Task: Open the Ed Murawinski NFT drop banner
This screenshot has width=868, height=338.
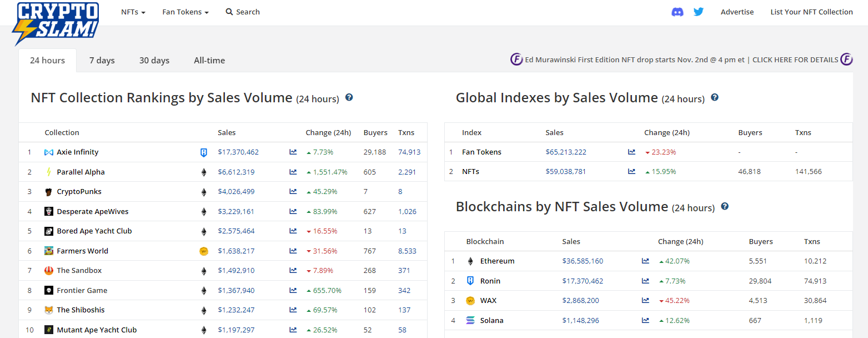Action: coord(681,59)
